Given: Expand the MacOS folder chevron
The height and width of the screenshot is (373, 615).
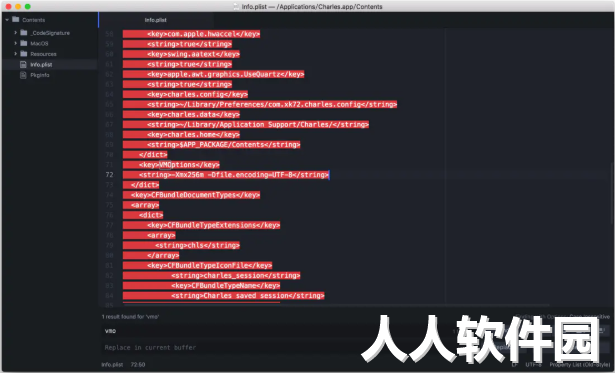Looking at the screenshot, I should pos(15,43).
